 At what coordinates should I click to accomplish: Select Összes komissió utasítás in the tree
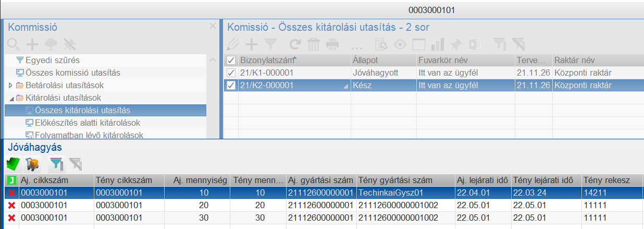pos(73,73)
